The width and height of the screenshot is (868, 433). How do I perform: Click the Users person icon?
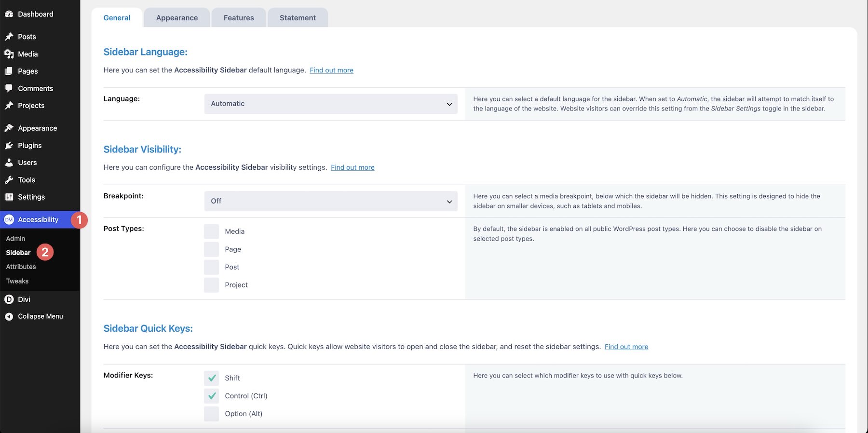click(9, 162)
